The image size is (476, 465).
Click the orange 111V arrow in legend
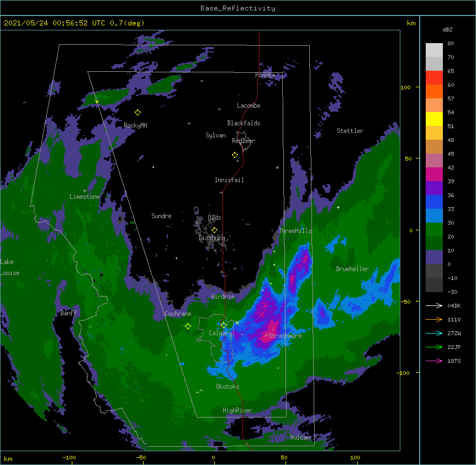tap(434, 319)
